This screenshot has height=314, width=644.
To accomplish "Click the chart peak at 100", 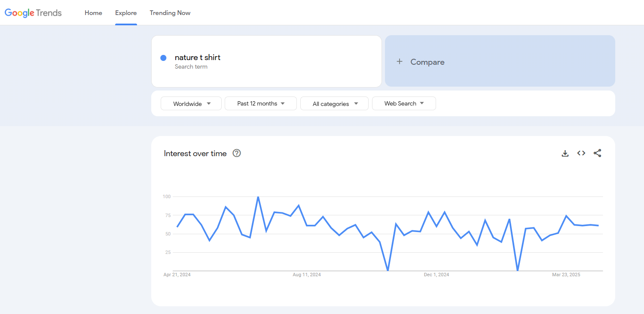I will [258, 197].
